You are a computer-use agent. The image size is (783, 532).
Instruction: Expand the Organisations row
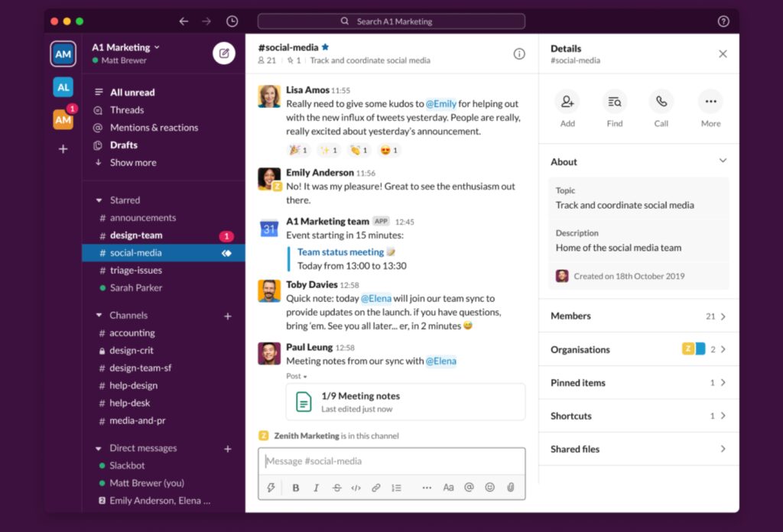click(638, 349)
